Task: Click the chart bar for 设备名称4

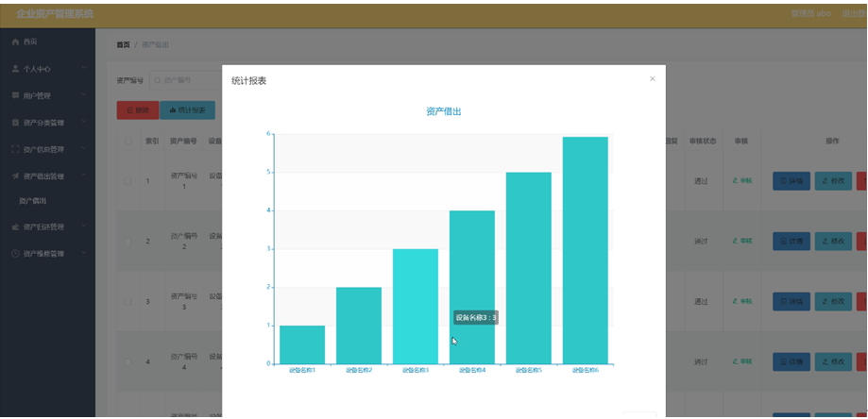Action: tap(471, 288)
